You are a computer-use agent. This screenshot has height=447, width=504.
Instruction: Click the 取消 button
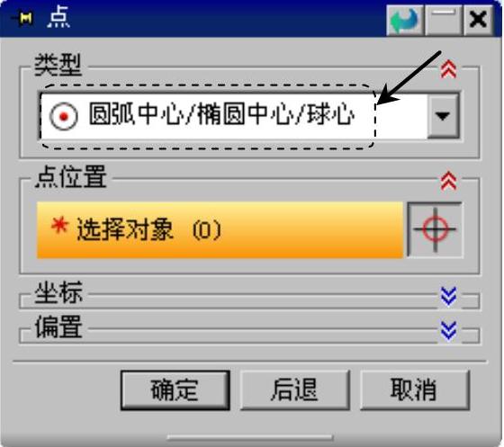coord(414,390)
